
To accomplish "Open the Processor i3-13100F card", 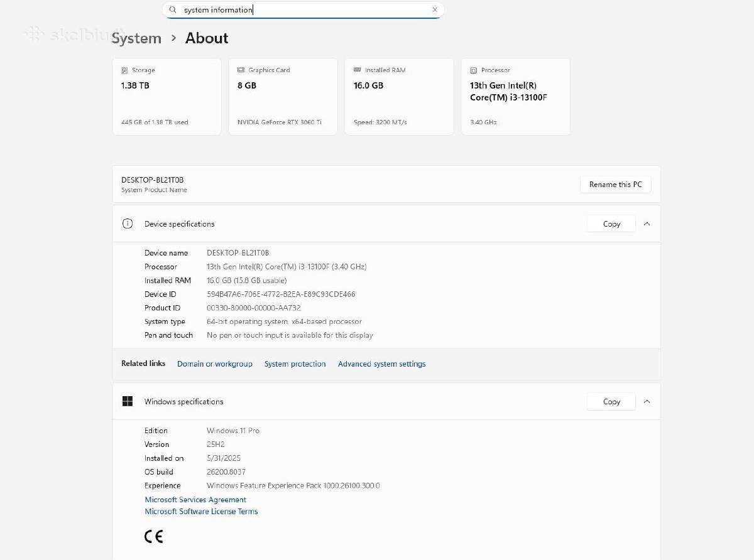I will 515,97.
